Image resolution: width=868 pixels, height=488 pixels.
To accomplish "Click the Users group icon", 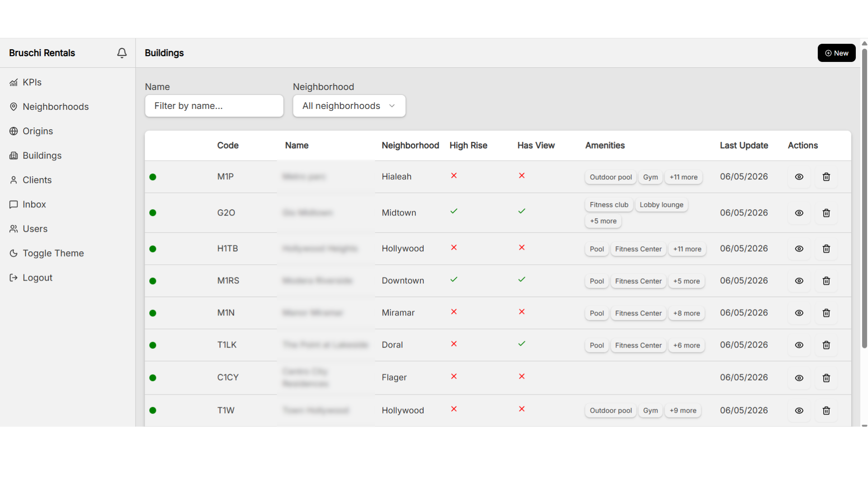I will coord(14,229).
